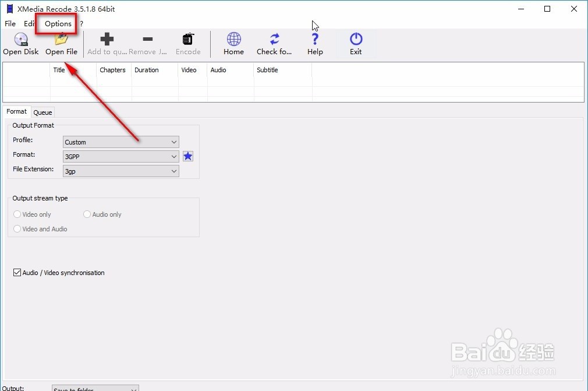588x391 pixels.
Task: Click the Subtitle column header
Action: tap(283, 70)
